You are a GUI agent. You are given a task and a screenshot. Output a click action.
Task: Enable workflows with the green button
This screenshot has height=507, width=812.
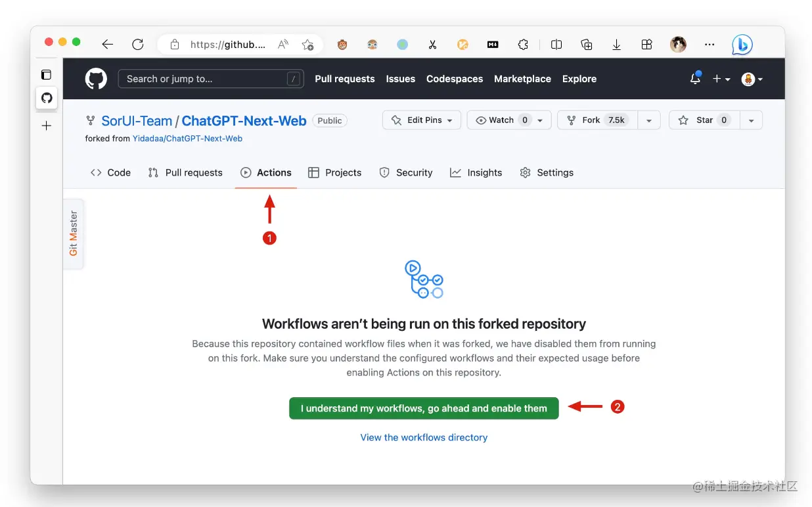(424, 408)
